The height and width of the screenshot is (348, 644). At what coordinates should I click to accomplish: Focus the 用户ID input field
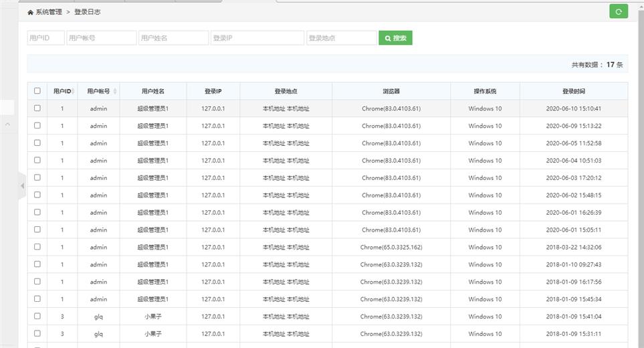[x=45, y=38]
